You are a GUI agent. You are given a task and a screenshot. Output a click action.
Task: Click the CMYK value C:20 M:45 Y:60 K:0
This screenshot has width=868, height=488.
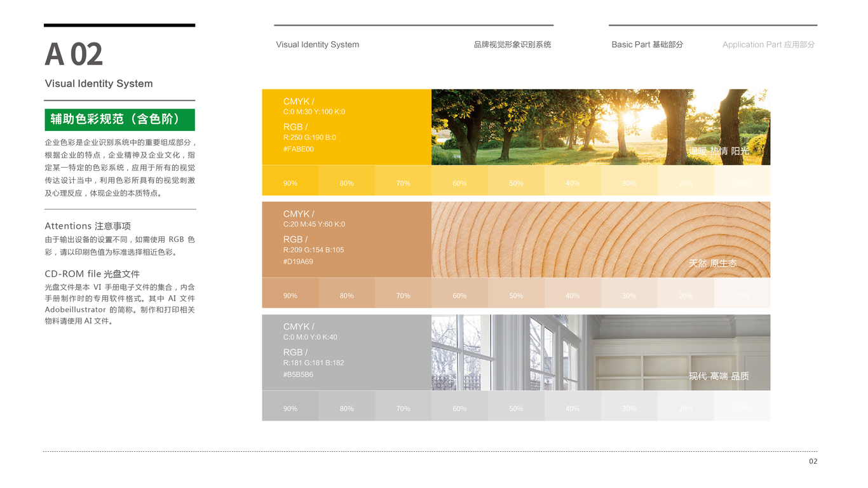(315, 224)
